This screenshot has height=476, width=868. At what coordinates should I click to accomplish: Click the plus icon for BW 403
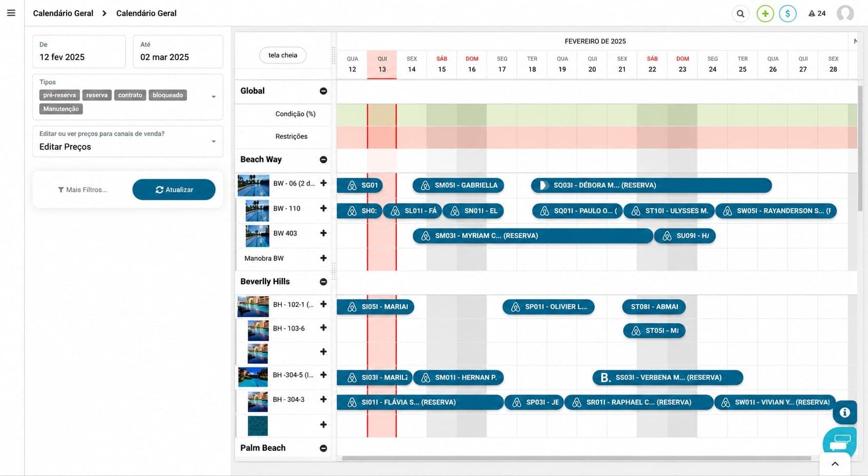click(324, 233)
